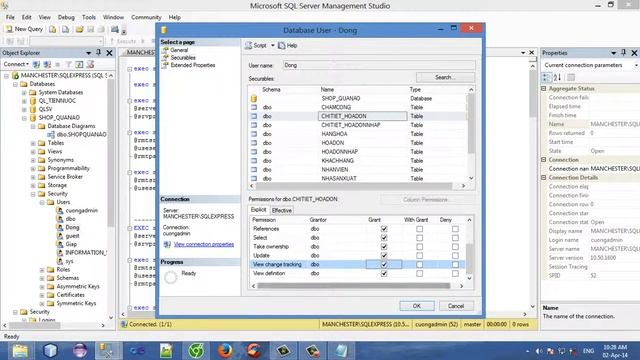Click the Column Permissions button
Screen dimensions: 640x360
(x=426, y=200)
